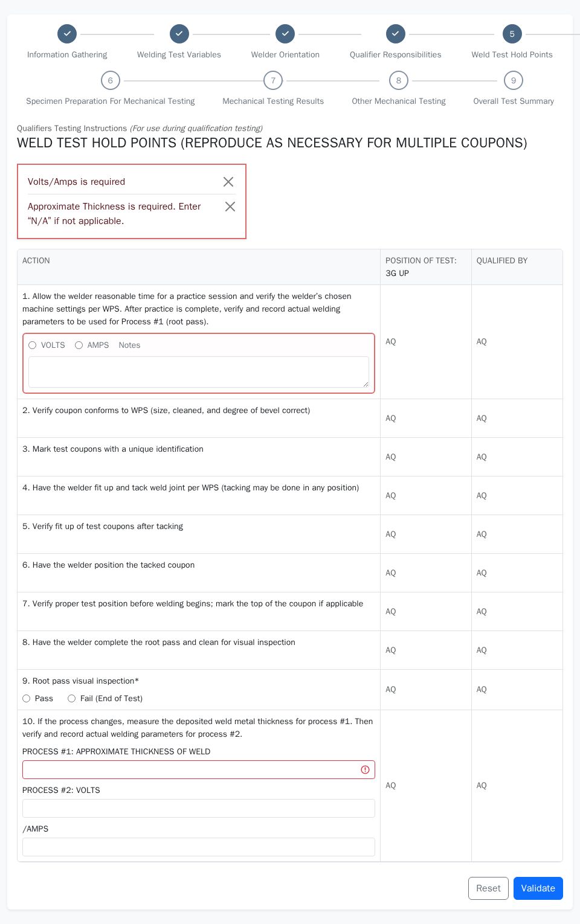Screen dimensions: 580x924
Task: Mark root pass visual inspection as Pass
Action: (x=26, y=698)
